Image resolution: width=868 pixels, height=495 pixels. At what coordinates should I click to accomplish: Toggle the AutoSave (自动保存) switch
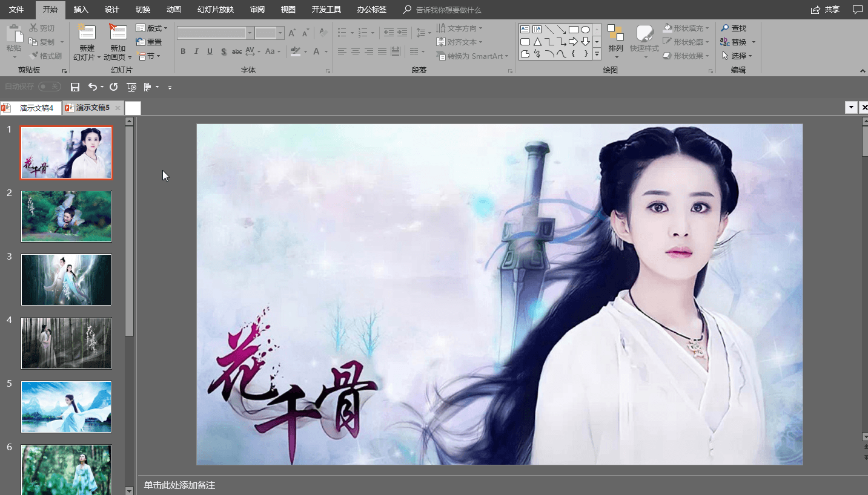50,87
